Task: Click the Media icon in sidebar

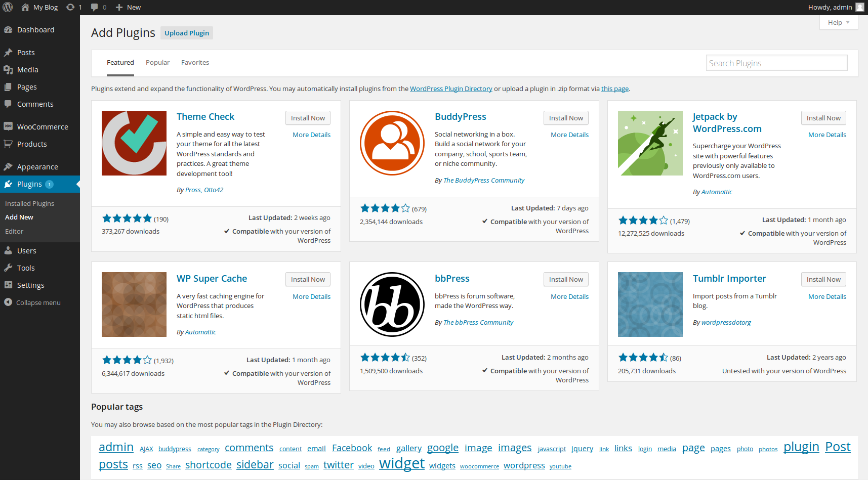Action: click(x=8, y=70)
